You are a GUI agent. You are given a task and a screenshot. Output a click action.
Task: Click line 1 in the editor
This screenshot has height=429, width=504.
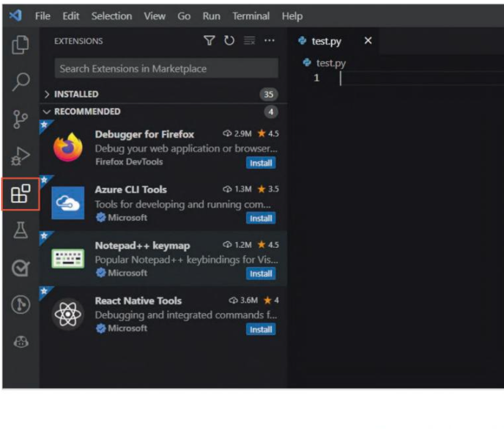coord(421,78)
